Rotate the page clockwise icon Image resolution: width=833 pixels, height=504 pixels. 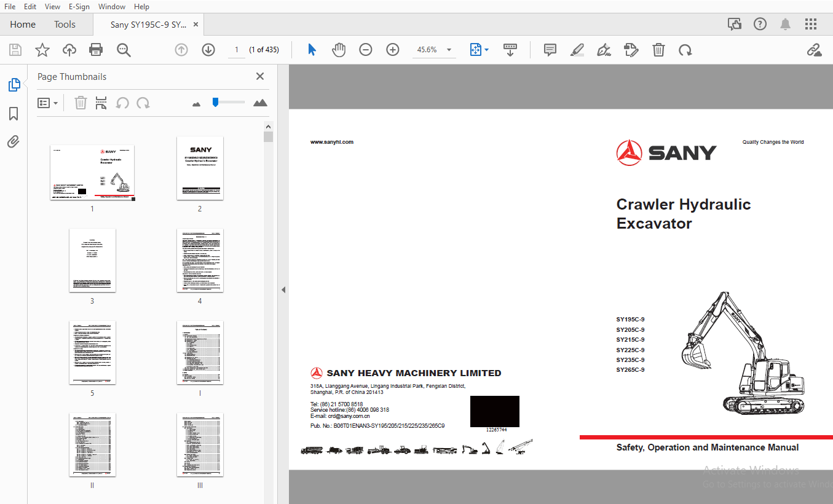coord(685,50)
